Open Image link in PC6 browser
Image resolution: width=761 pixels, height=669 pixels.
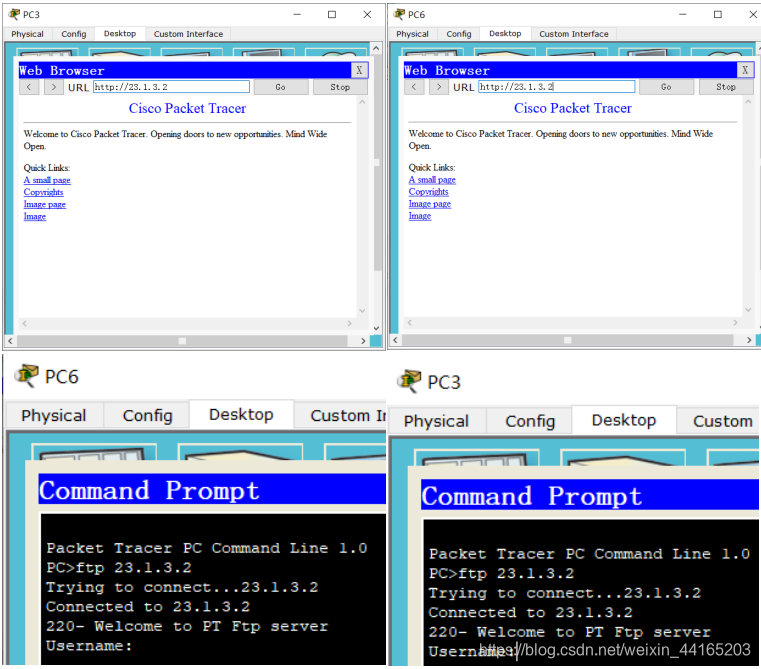[420, 216]
